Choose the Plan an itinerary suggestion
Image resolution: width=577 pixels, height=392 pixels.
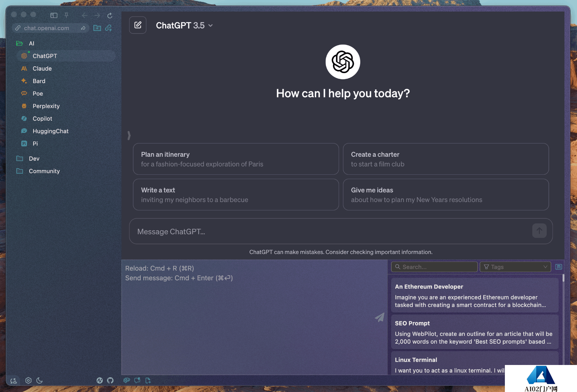236,159
